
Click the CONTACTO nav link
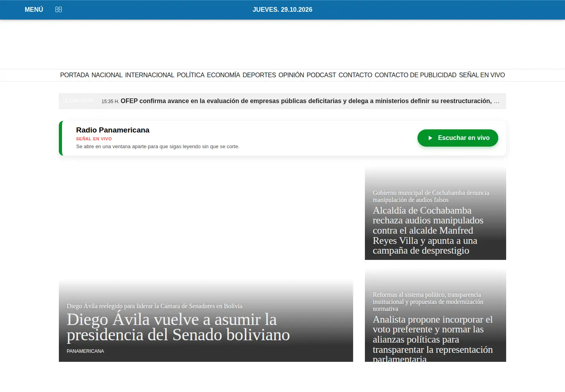point(355,75)
